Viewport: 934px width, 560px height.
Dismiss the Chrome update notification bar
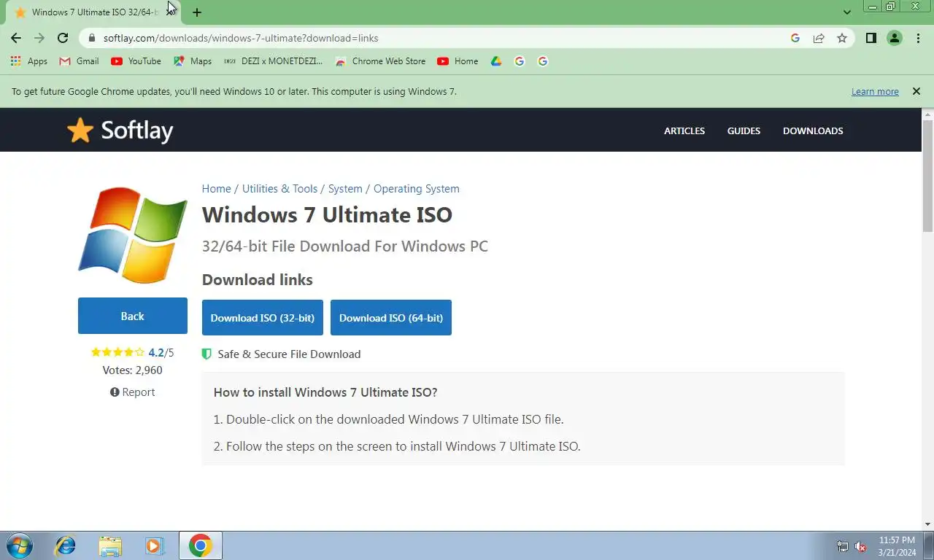(x=916, y=91)
